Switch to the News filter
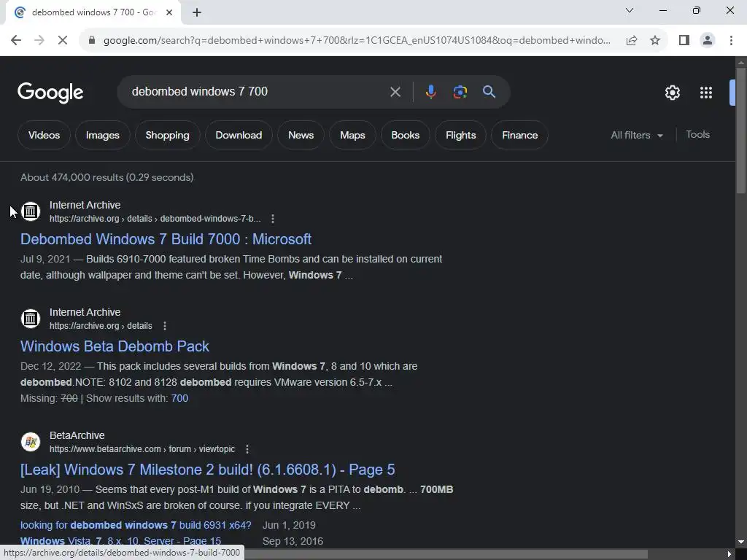The height and width of the screenshot is (560, 747). click(301, 135)
